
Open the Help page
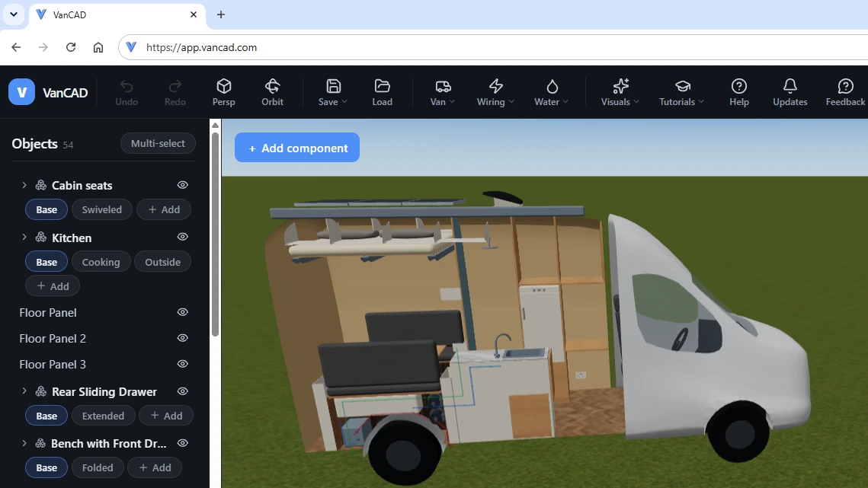(739, 92)
